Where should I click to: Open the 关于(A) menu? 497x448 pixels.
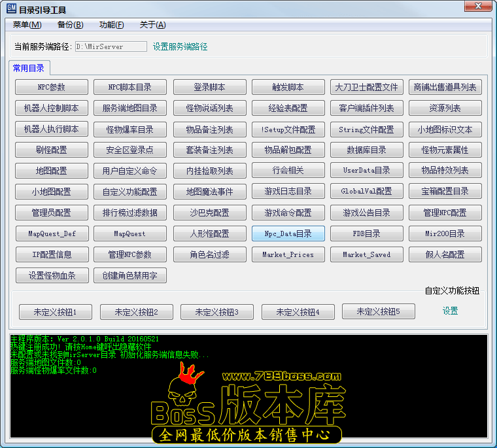(x=152, y=25)
